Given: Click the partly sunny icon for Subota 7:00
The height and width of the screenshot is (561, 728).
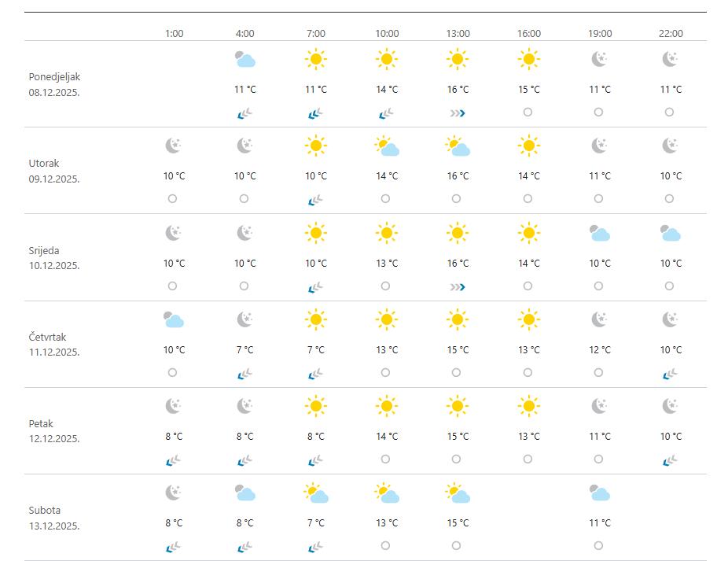Looking at the screenshot, I should click(316, 493).
